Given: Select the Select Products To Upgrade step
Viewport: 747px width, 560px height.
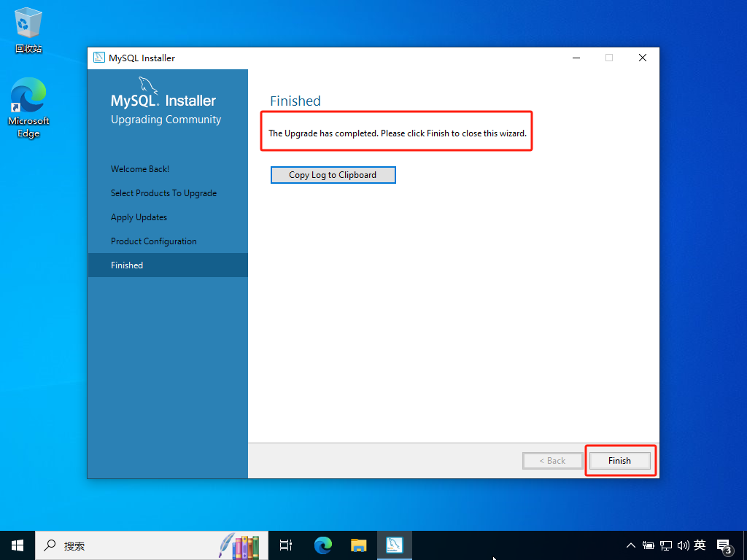Looking at the screenshot, I should point(163,193).
